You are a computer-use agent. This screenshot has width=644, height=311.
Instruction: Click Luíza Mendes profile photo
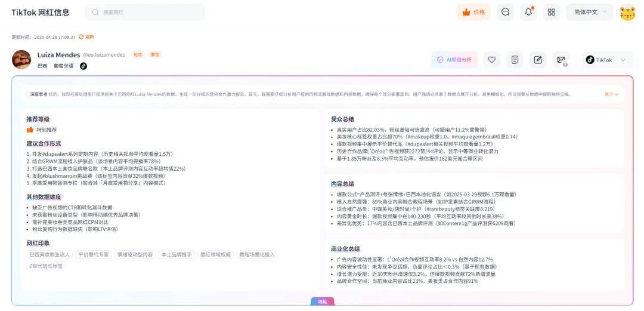(x=21, y=60)
